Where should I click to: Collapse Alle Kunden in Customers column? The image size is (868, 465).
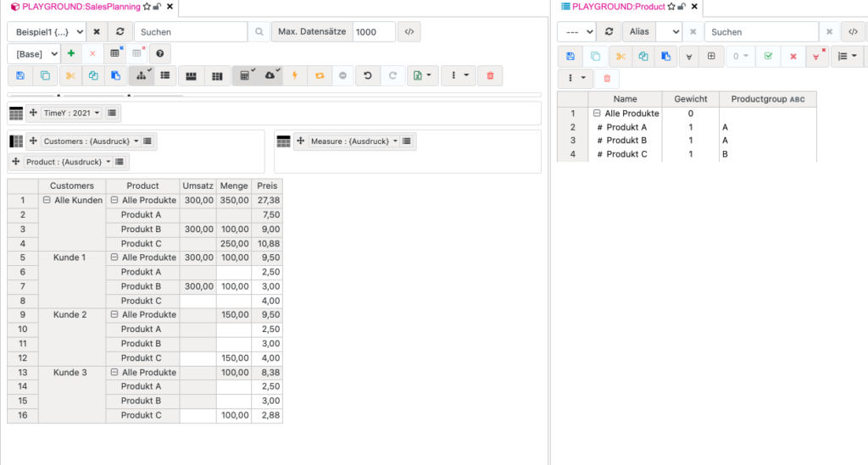click(x=47, y=201)
